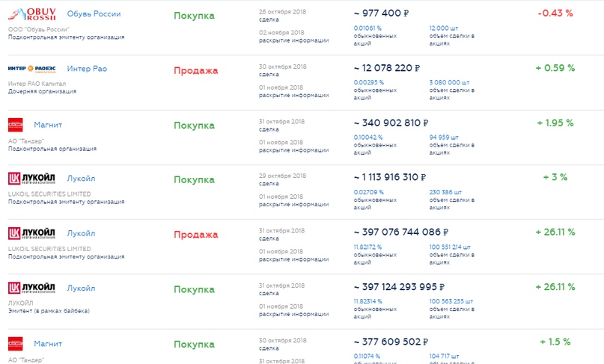The height and width of the screenshot is (364, 604).
Task: Open Лукойл link in the Продажа row
Action: 81,233
